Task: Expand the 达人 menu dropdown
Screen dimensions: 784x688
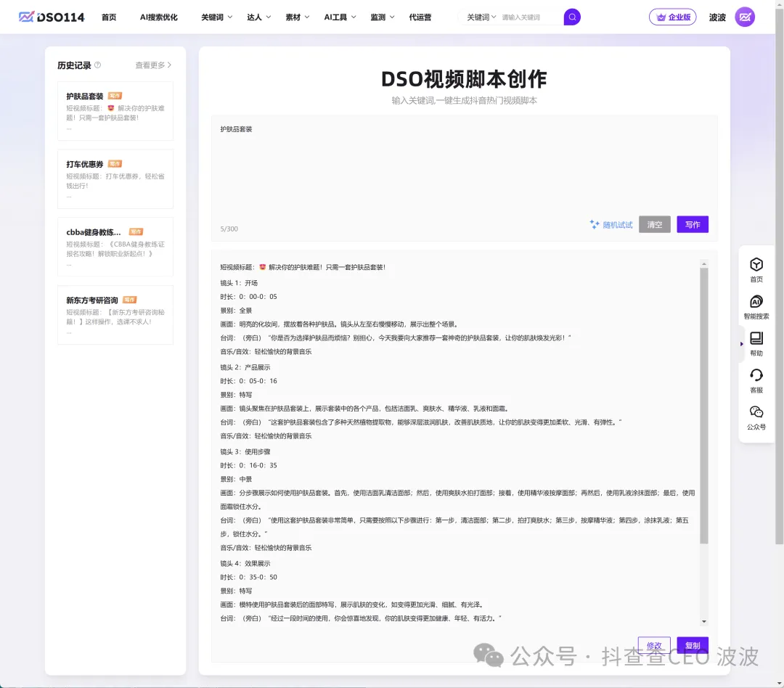Action: click(x=258, y=17)
